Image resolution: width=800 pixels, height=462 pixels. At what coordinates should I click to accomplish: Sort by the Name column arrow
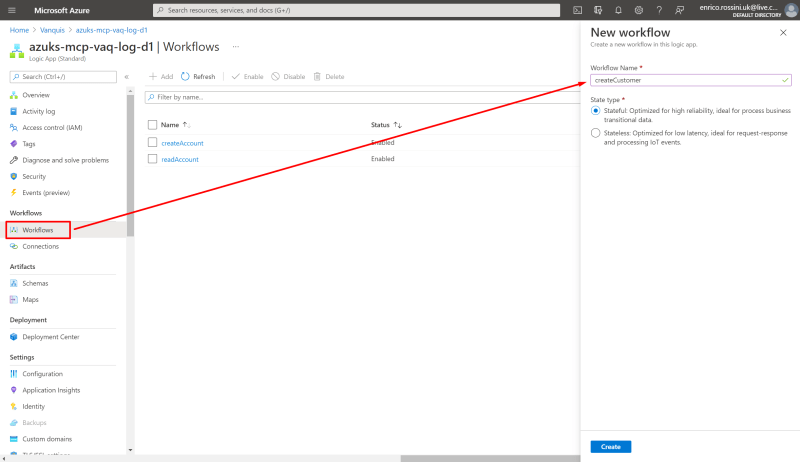point(186,124)
